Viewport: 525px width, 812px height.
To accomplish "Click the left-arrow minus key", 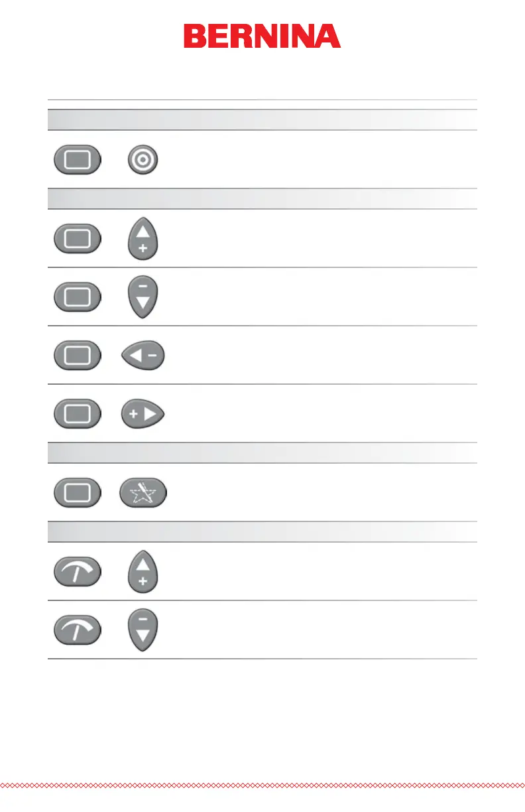I will (143, 356).
